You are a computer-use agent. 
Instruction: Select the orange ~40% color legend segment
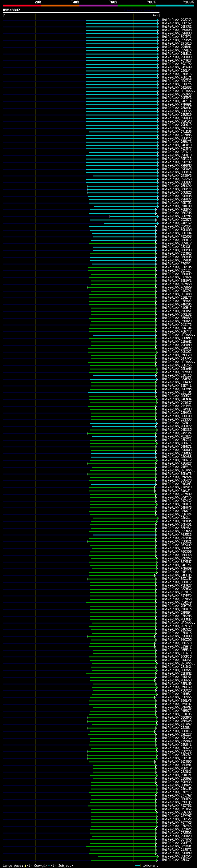click(x=60, y=6)
